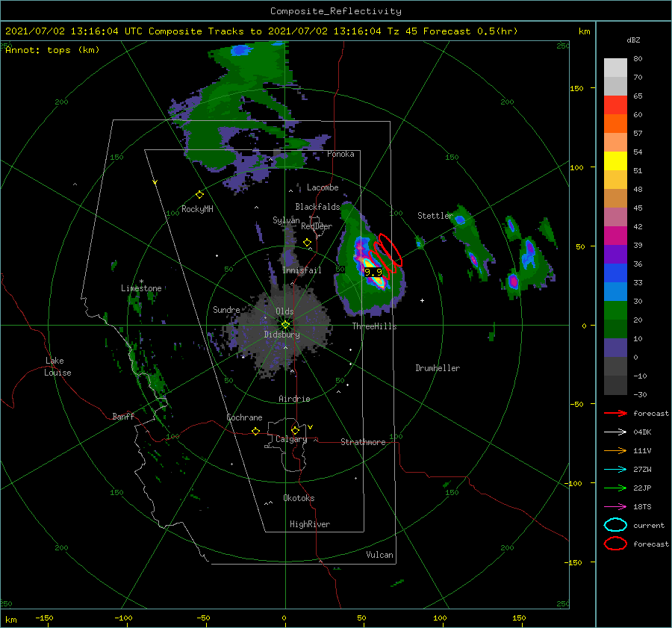Click the Stettler city label
This screenshot has width=672, height=628.
pyautogui.click(x=435, y=216)
